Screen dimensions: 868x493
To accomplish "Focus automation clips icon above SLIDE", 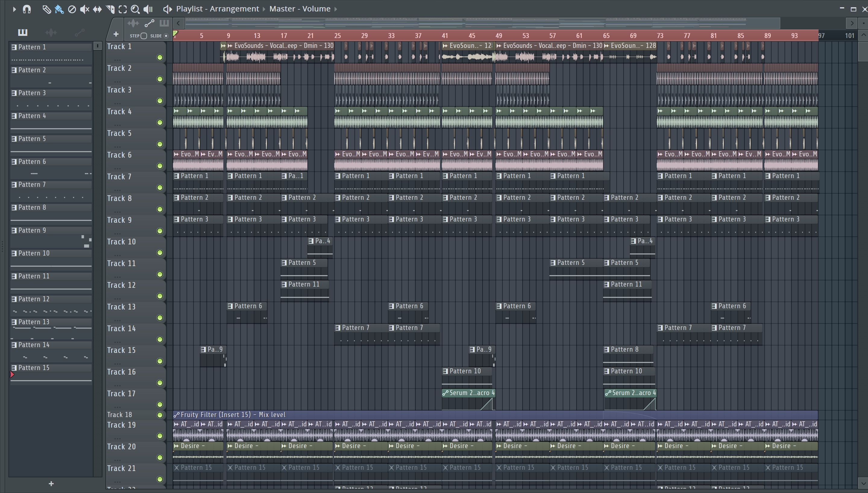I will 149,23.
